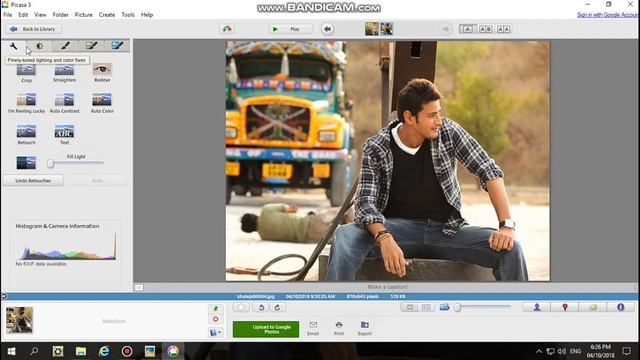Go to next photo arrow
This screenshot has height=360, width=640.
tap(446, 29)
